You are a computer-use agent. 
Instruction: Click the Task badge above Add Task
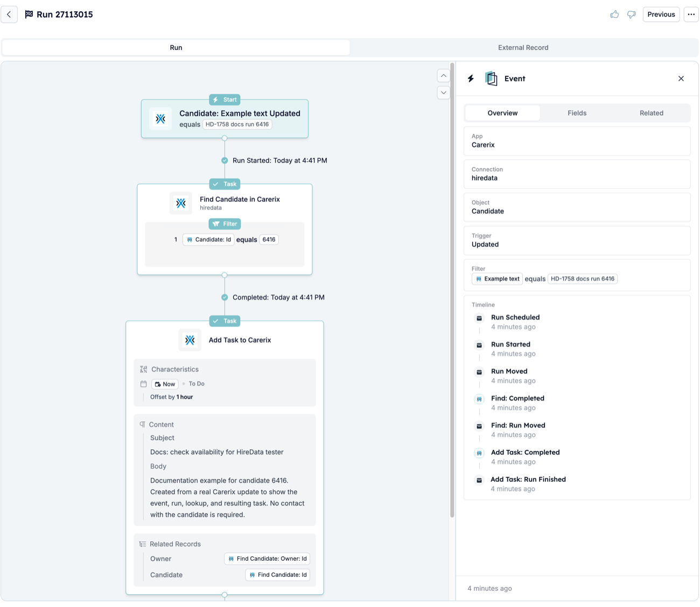pyautogui.click(x=225, y=321)
